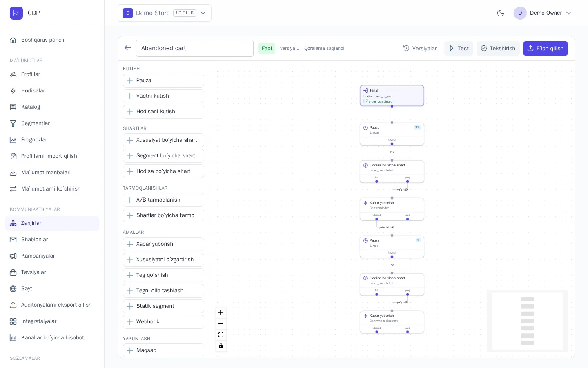Add a Pauza node from the palette
Viewport: 588px width, 368px height.
pyautogui.click(x=163, y=81)
